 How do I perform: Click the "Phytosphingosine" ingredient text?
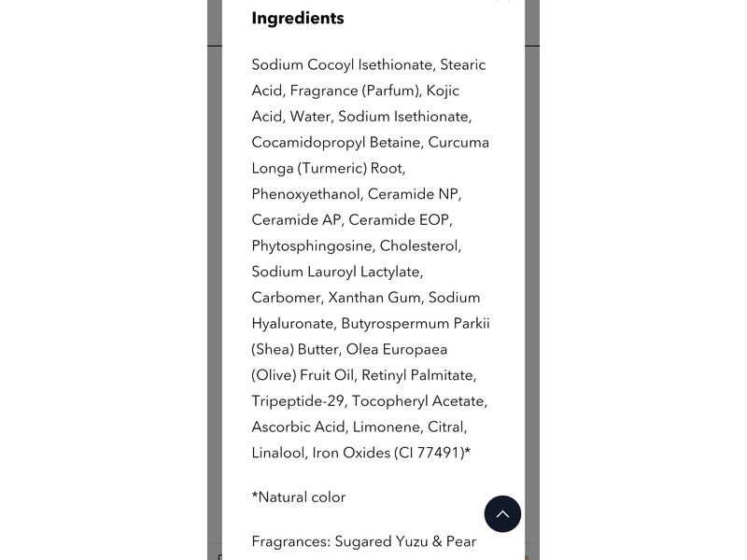311,246
